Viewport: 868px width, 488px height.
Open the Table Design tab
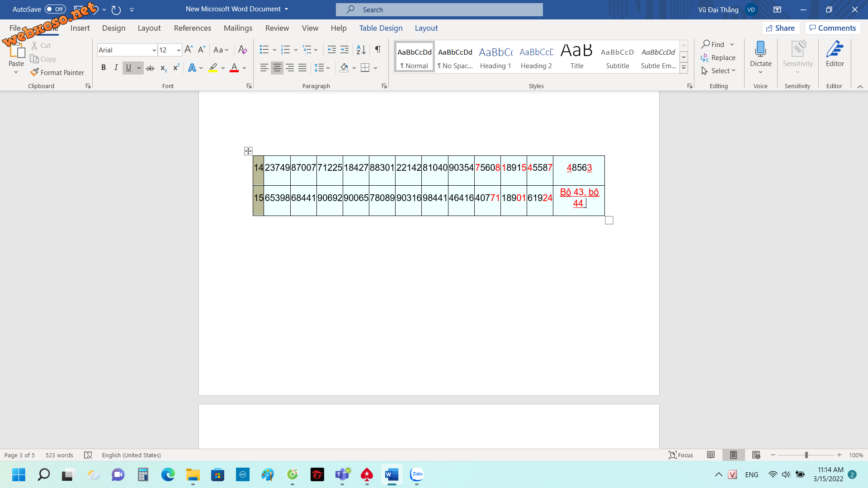(381, 28)
